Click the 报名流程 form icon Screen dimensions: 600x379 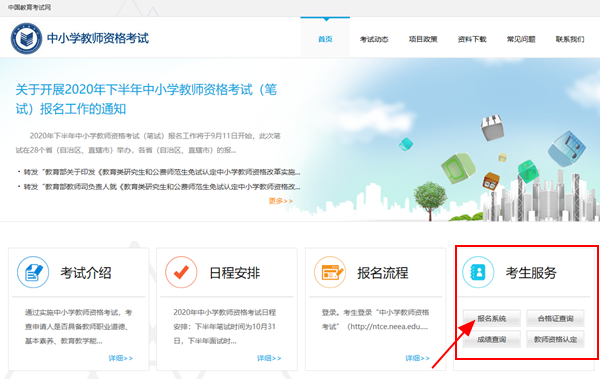(x=330, y=272)
